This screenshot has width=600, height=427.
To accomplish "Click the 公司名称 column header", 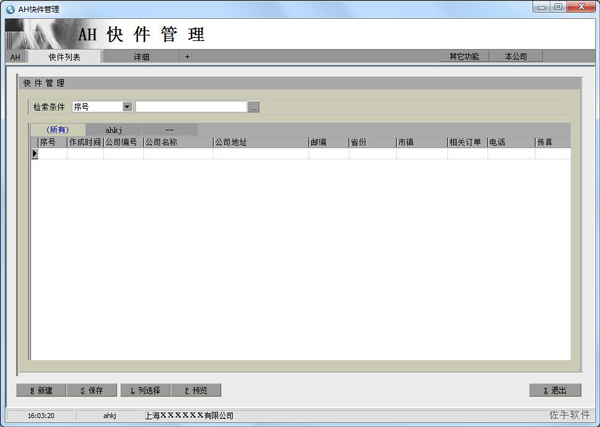I will [178, 142].
